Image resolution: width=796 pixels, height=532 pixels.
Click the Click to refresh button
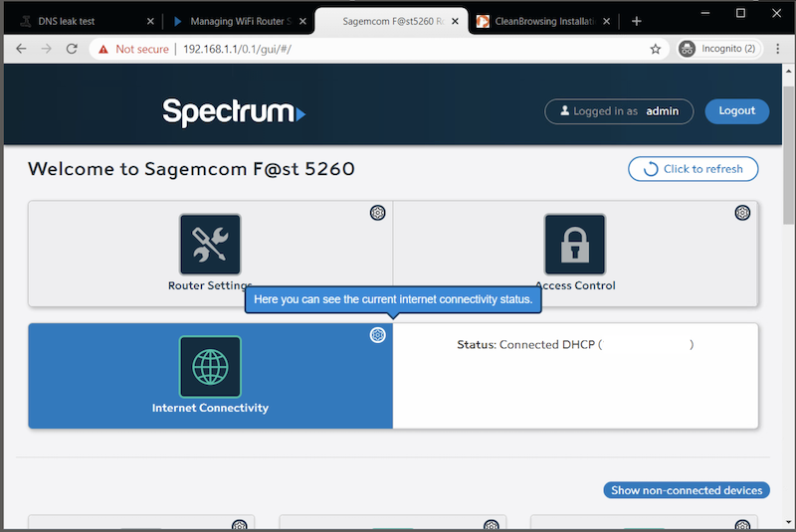693,169
